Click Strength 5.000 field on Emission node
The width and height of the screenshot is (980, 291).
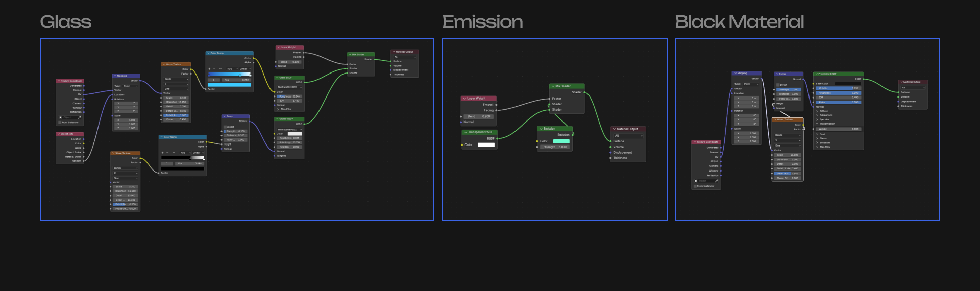555,147
